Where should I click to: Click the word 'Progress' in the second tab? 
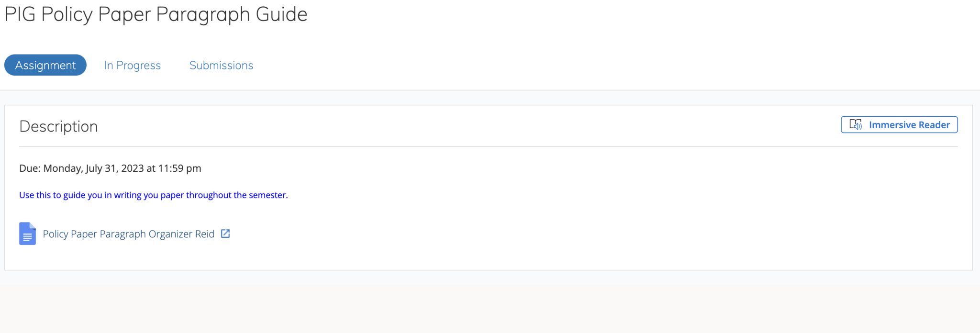[138, 65]
